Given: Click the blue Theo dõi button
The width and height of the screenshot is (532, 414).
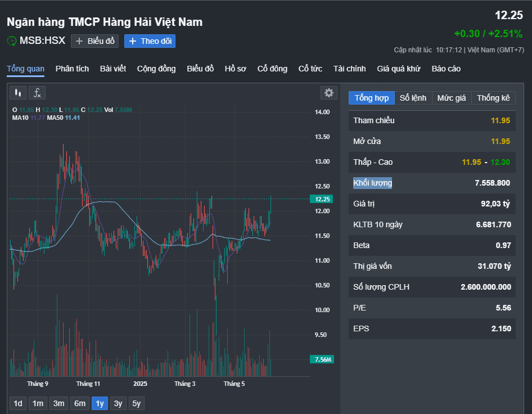Looking at the screenshot, I should point(150,41).
